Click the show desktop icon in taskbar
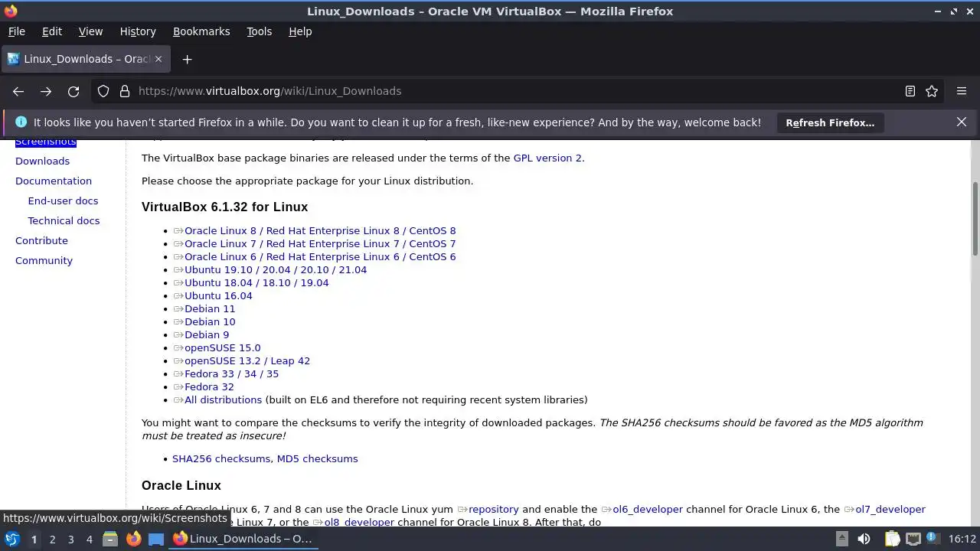The width and height of the screenshot is (980, 551). click(156, 539)
